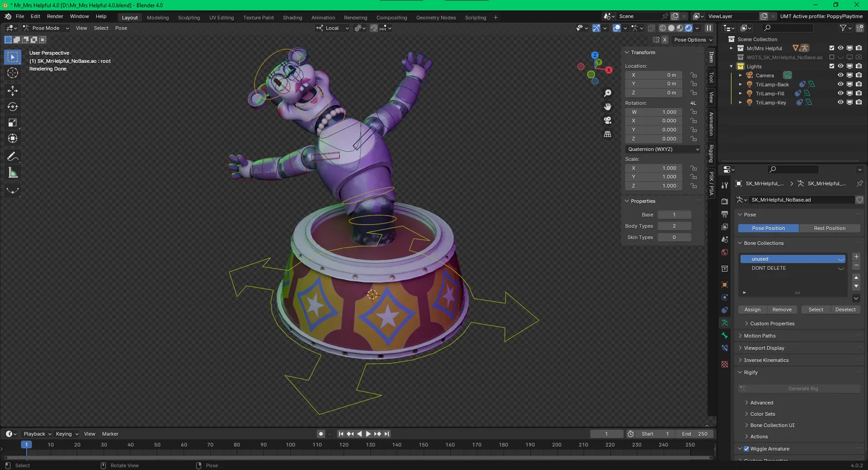Switch to wireframe viewport shading

click(x=662, y=28)
